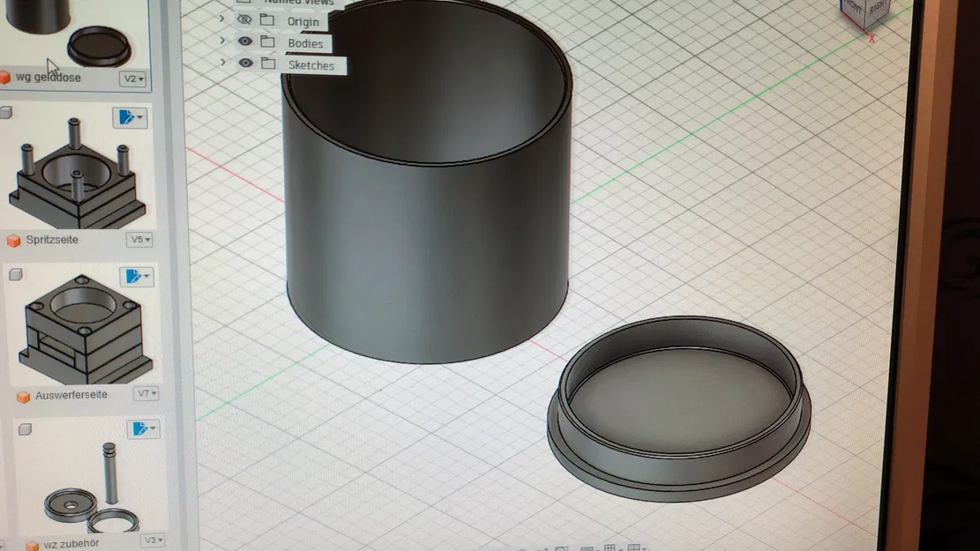Screen dimensions: 980x551
Task: Open the Spritzseite mold thumbnail
Action: 77,172
